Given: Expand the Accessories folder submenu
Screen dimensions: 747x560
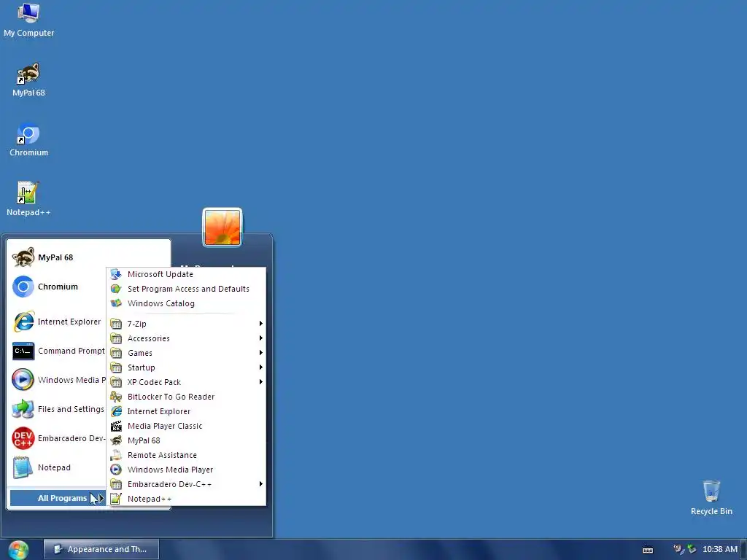Looking at the screenshot, I should [x=186, y=338].
